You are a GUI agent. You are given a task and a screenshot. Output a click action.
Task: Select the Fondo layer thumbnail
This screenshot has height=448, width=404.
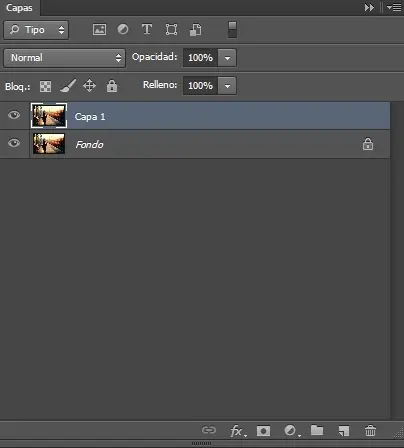(x=49, y=144)
